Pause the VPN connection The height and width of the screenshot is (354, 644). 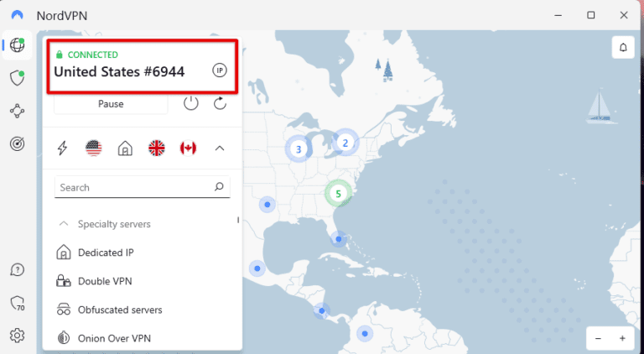tap(111, 104)
